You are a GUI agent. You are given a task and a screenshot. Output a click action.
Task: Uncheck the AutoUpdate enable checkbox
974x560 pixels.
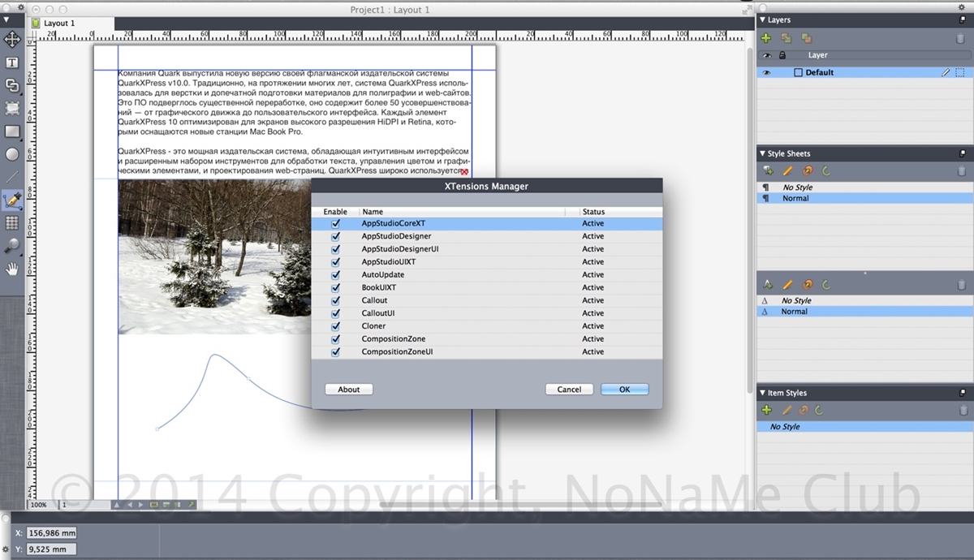335,274
